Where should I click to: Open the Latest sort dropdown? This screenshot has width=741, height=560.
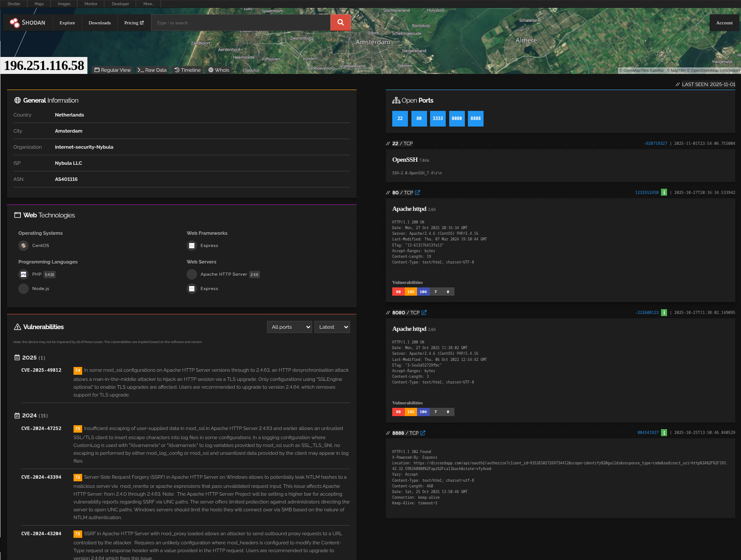coord(332,327)
